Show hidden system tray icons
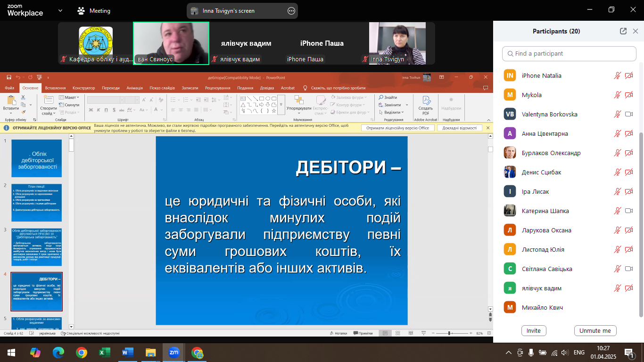 point(508,352)
